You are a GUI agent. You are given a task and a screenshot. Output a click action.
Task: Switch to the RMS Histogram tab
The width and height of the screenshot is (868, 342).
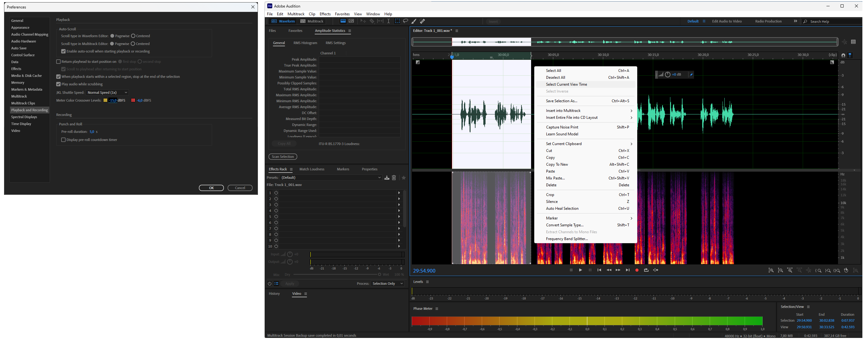click(x=305, y=43)
